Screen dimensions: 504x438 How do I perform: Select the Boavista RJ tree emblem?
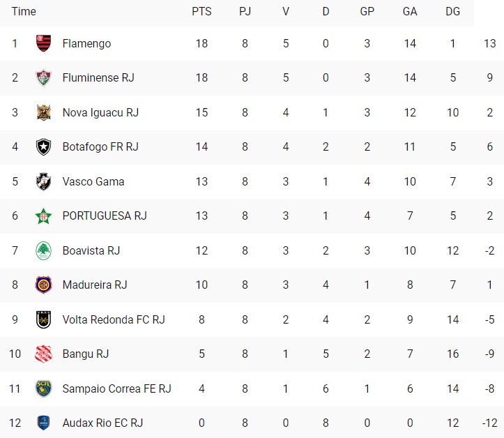(x=43, y=250)
